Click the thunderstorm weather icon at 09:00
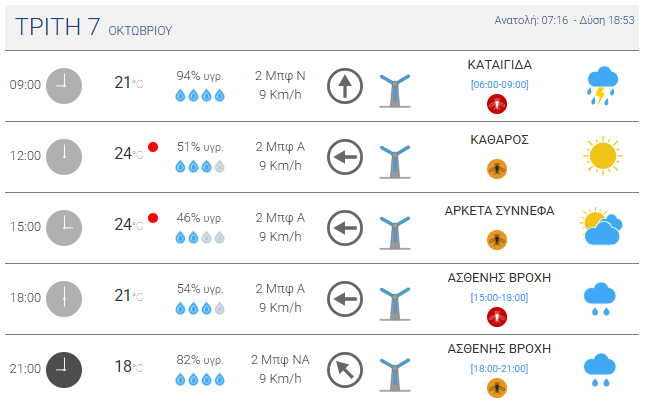645x405 pixels. point(602,86)
